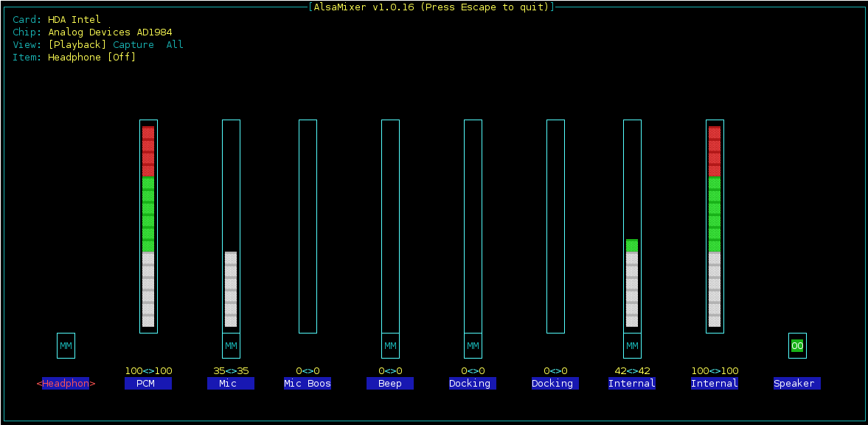Select the Mic Boos channel label
The width and height of the screenshot is (868, 425).
pyautogui.click(x=308, y=384)
